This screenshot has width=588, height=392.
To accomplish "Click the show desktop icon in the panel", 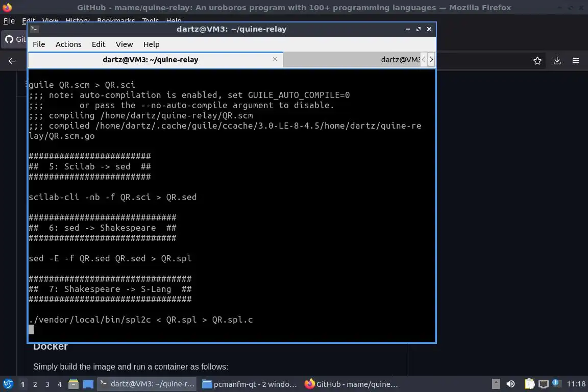I will pyautogui.click(x=88, y=384).
